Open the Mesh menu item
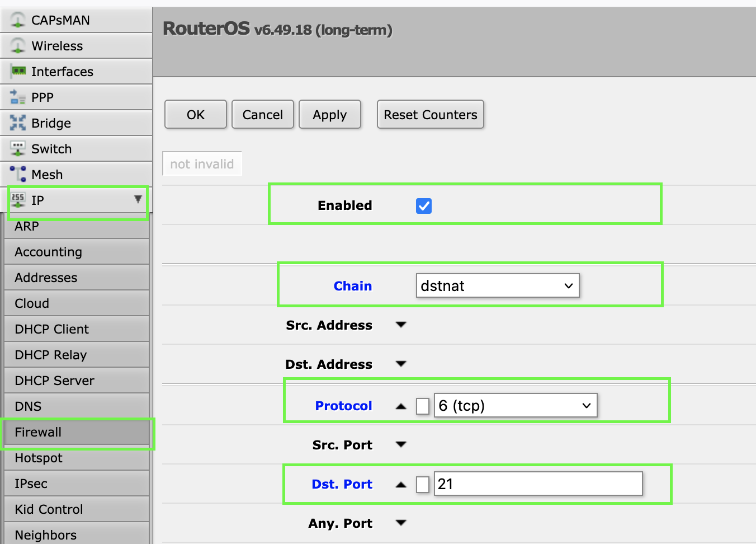 (76, 175)
